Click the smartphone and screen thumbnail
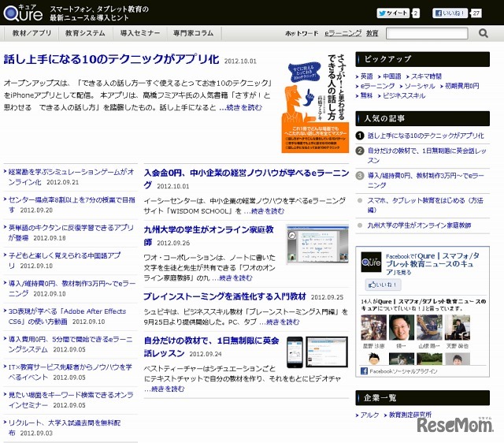Screen dimensions: 504x443 point(317,352)
